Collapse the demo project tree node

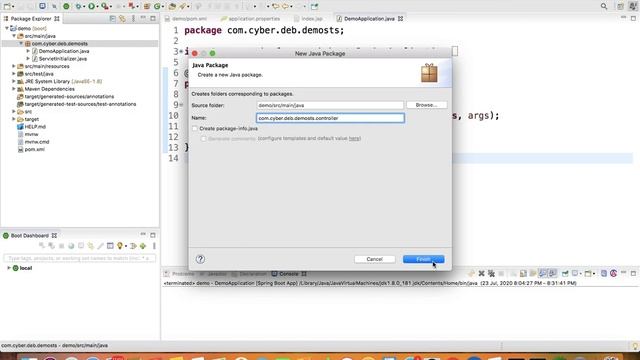7,29
